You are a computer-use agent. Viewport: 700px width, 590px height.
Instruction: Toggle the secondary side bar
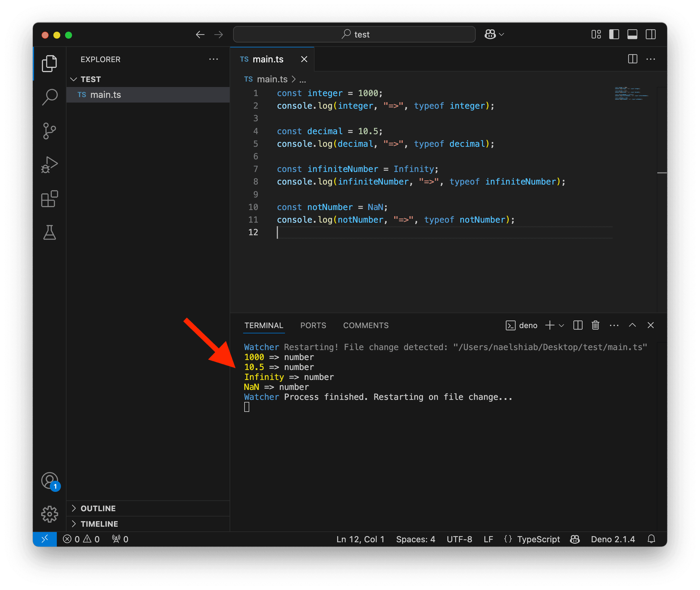tap(651, 35)
